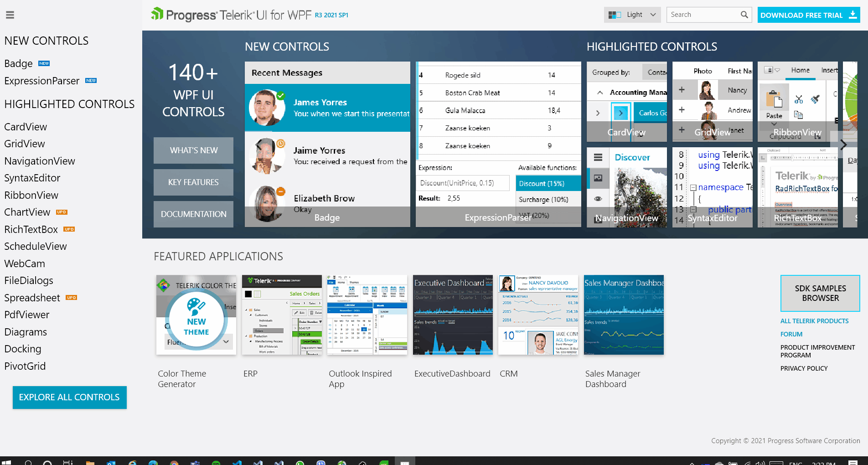Open ScheduleView from the sidebar
This screenshot has height=465, width=868.
click(x=36, y=246)
